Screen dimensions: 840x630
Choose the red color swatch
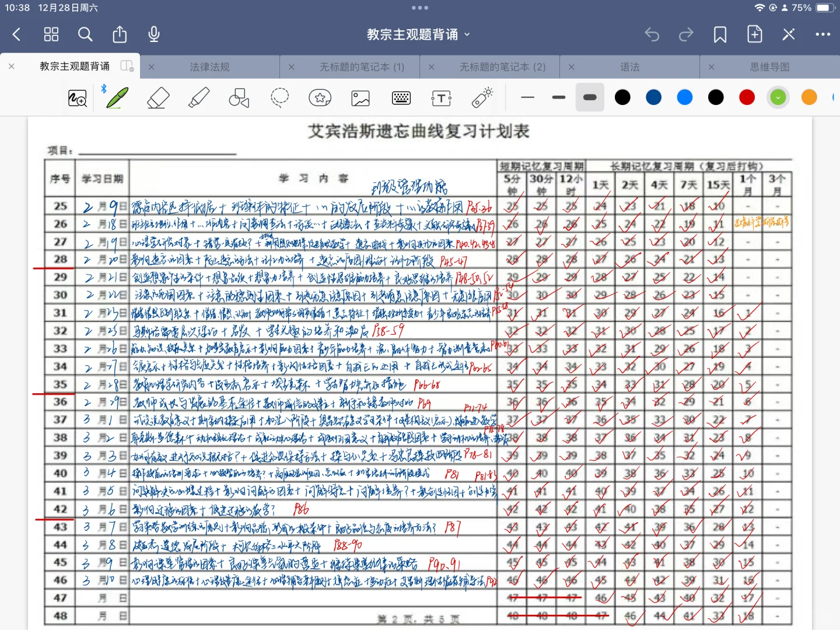pyautogui.click(x=747, y=97)
